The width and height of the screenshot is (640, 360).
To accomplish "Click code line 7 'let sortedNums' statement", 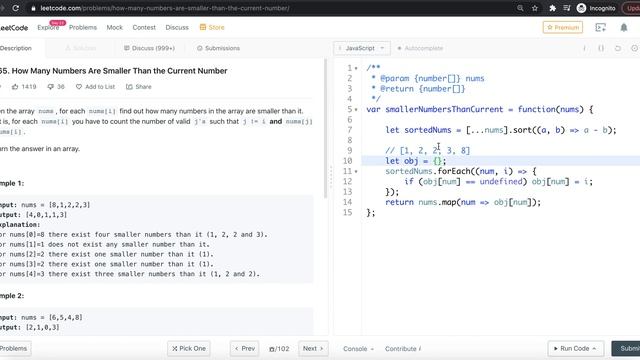I will click(x=501, y=130).
